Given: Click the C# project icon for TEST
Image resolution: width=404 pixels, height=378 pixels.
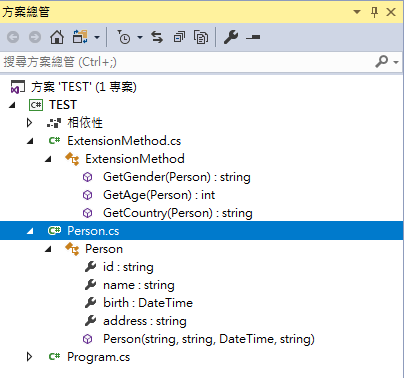Looking at the screenshot, I should (36, 105).
